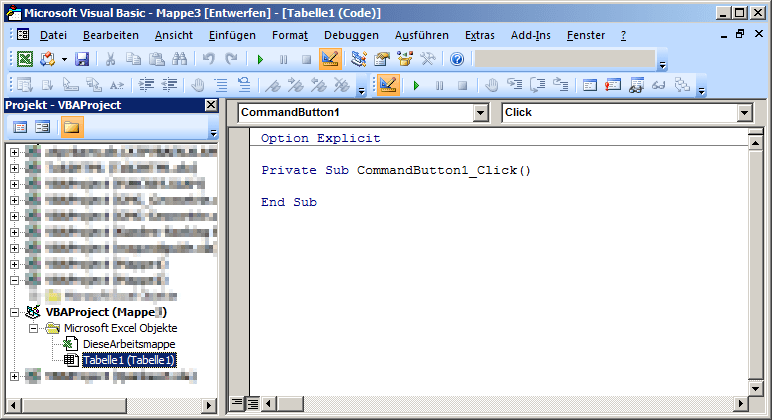The width and height of the screenshot is (772, 420).
Task: Collapse the Microsoft Excel Objekte folder
Action: tap(33, 328)
